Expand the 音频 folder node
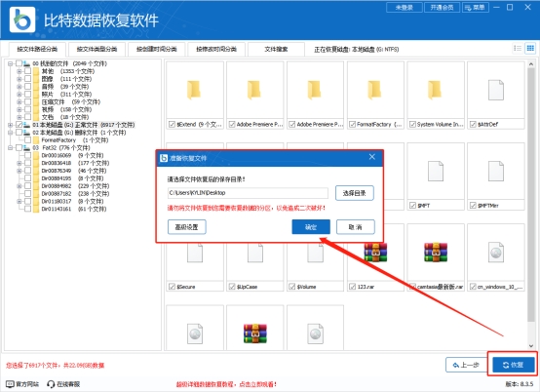Screen dimensions: 540x392 coord(19,87)
